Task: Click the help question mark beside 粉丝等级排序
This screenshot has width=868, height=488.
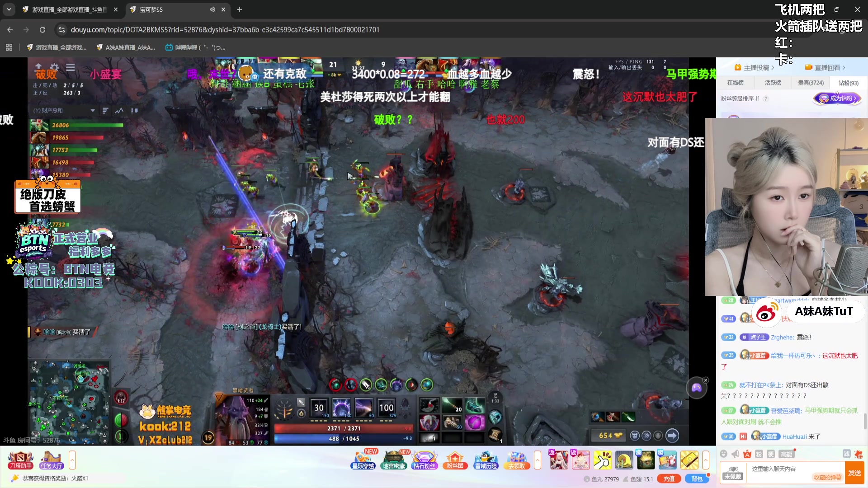Action: 766,99
